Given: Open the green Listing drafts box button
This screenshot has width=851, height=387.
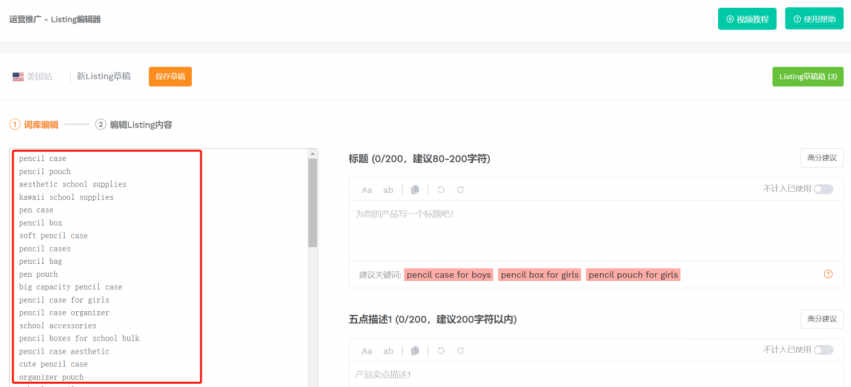Looking at the screenshot, I should (x=808, y=77).
